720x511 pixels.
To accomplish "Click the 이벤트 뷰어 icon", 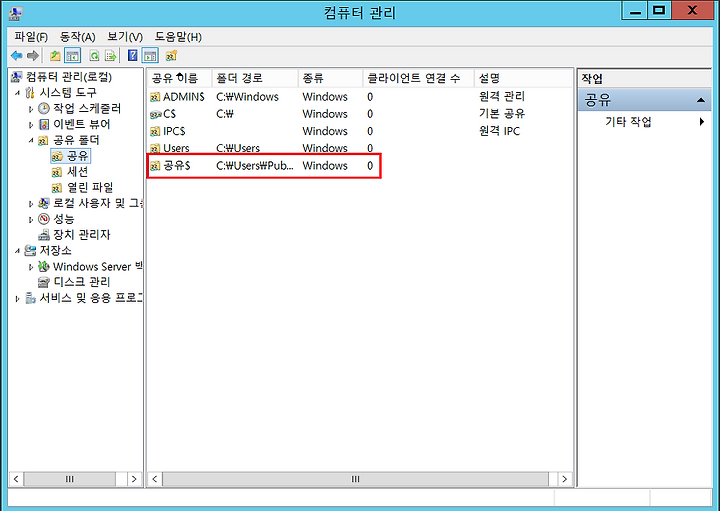I will [x=44, y=124].
